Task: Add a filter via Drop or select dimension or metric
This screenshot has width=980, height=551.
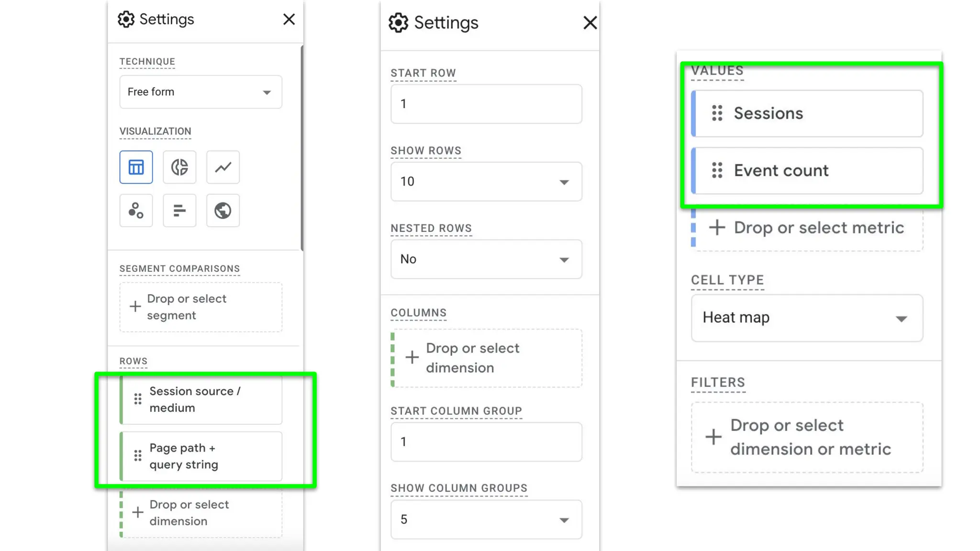Action: 807,437
